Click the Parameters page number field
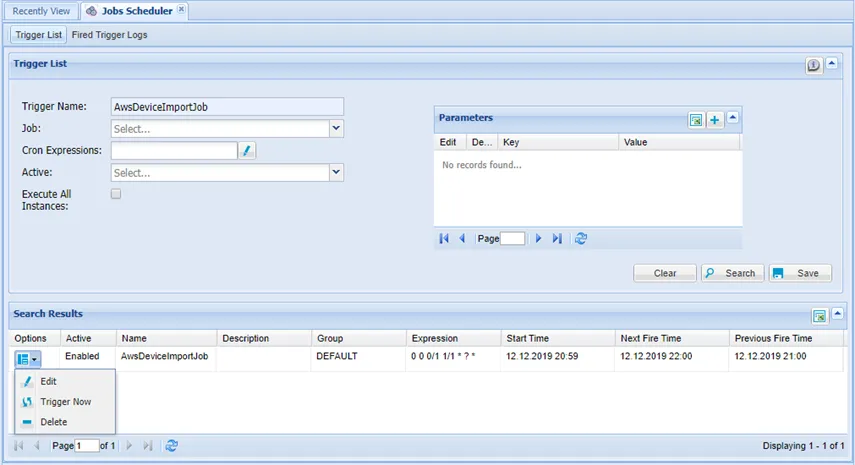This screenshot has width=855, height=465. coord(513,238)
